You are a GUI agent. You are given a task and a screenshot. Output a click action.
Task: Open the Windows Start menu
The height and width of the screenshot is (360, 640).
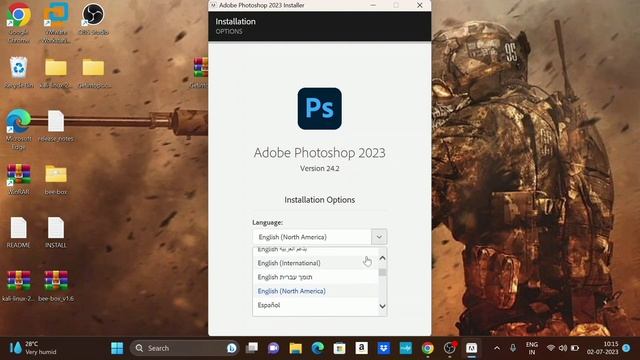pos(117,348)
